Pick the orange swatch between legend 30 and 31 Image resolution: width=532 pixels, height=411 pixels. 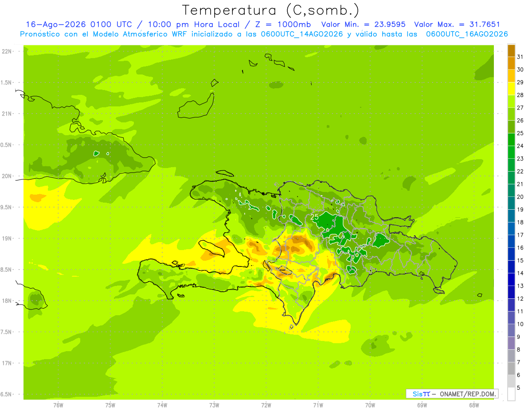(511, 63)
